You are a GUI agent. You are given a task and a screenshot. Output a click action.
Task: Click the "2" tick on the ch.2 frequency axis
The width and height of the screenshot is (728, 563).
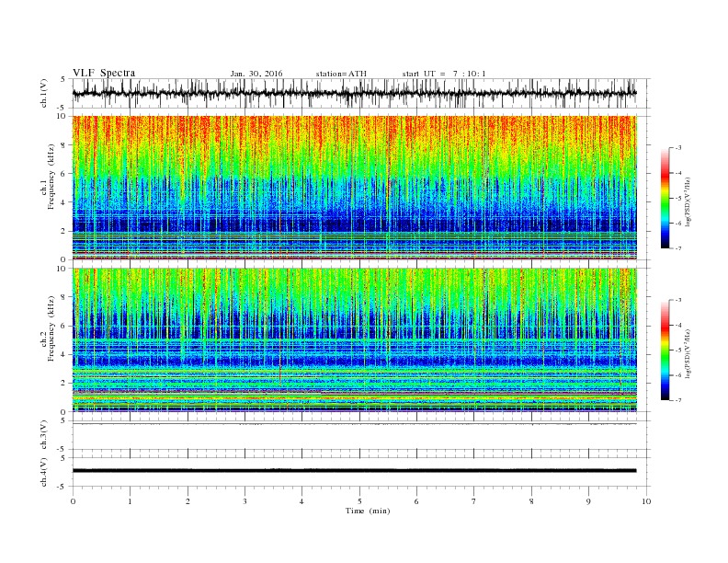pyautogui.click(x=64, y=384)
